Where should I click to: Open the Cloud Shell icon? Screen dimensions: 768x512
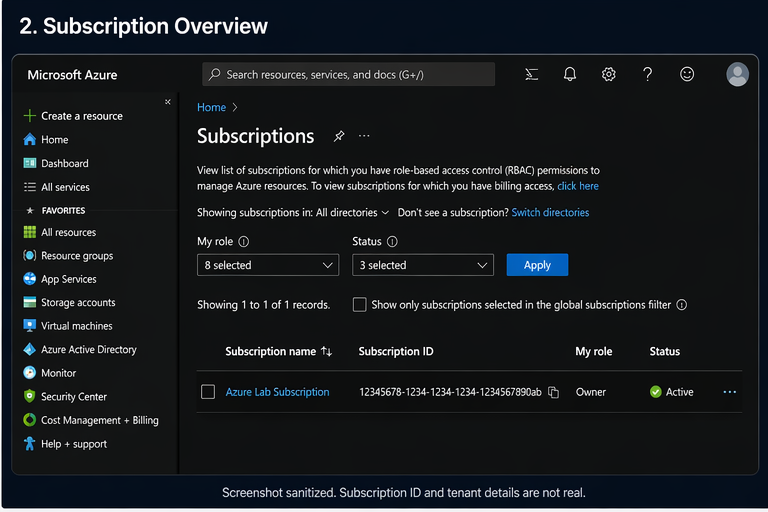click(x=531, y=74)
